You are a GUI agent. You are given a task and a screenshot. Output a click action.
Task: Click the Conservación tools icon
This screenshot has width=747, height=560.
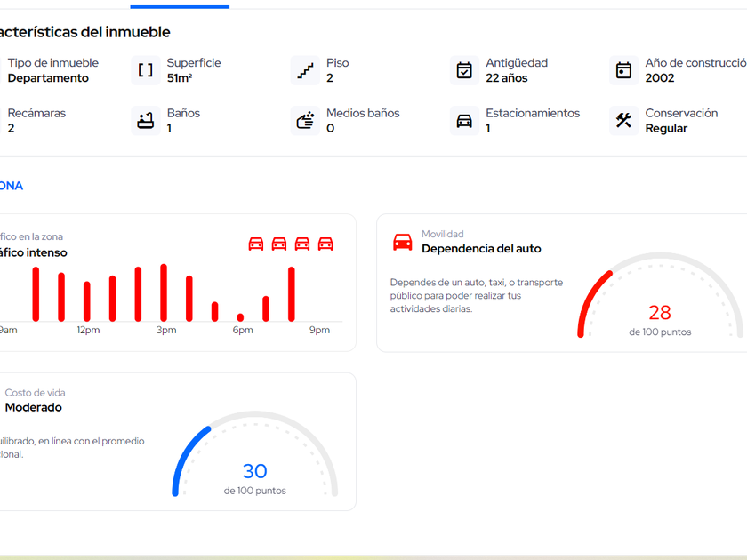tap(623, 121)
